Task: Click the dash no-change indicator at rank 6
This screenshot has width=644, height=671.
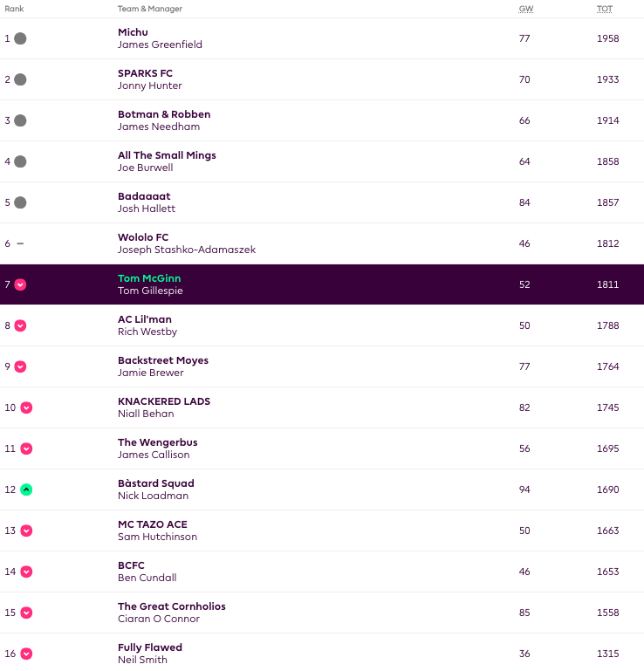Action: coord(20,243)
